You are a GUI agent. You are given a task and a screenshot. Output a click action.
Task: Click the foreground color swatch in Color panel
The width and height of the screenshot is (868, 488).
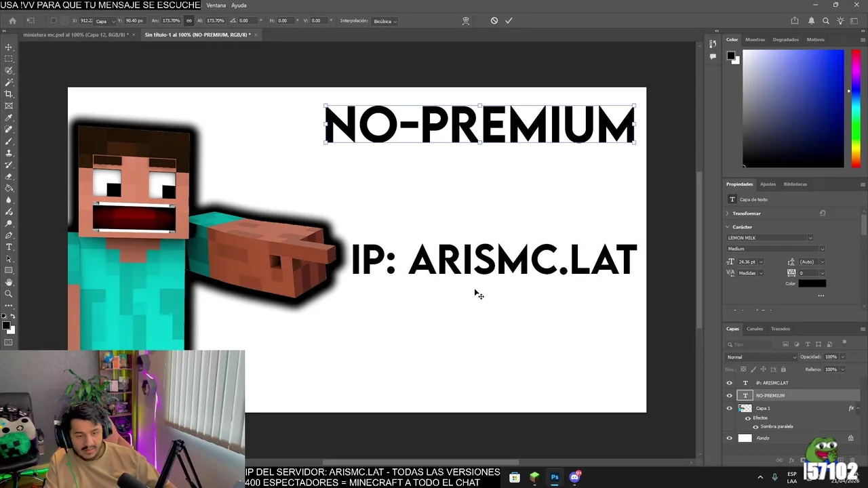[730, 56]
